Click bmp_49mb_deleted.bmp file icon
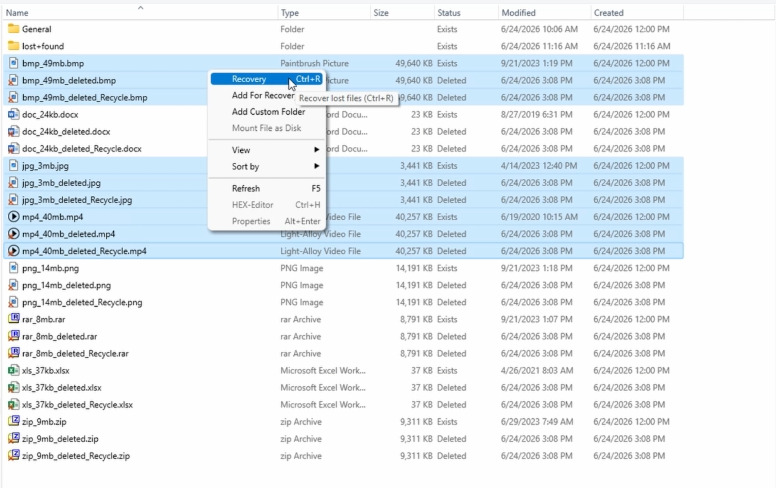Viewport: 776px width, 488px height. 13,80
